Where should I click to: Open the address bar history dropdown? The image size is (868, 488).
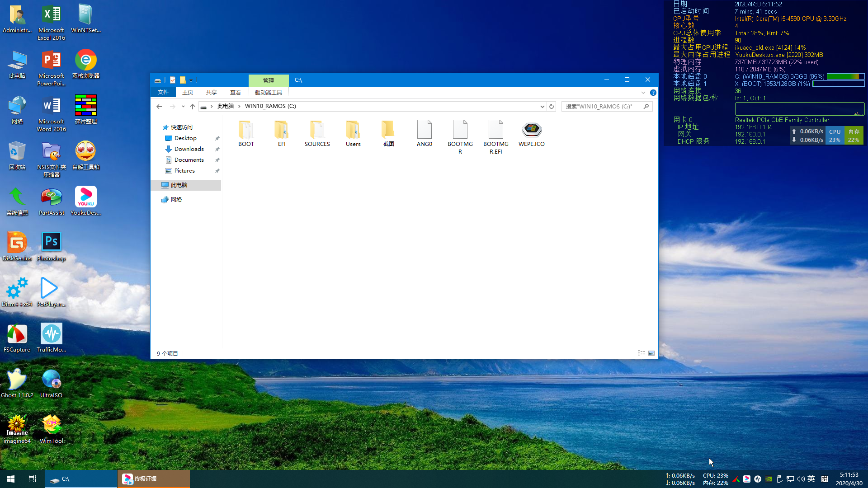tap(542, 106)
